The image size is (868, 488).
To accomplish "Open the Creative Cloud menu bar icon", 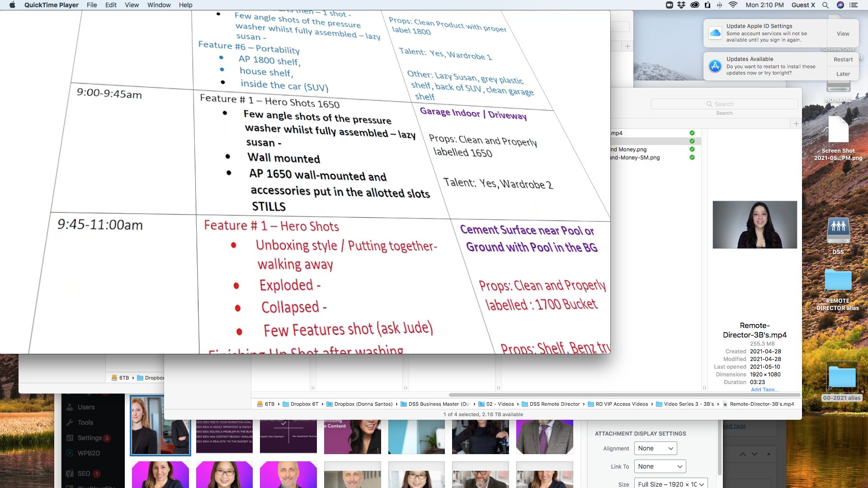I will (695, 5).
